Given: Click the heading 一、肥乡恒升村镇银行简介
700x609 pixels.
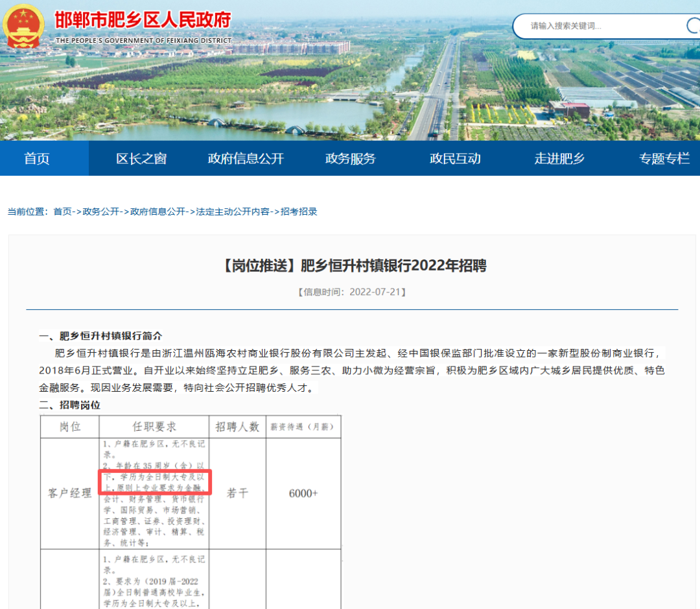Looking at the screenshot, I should [100, 336].
